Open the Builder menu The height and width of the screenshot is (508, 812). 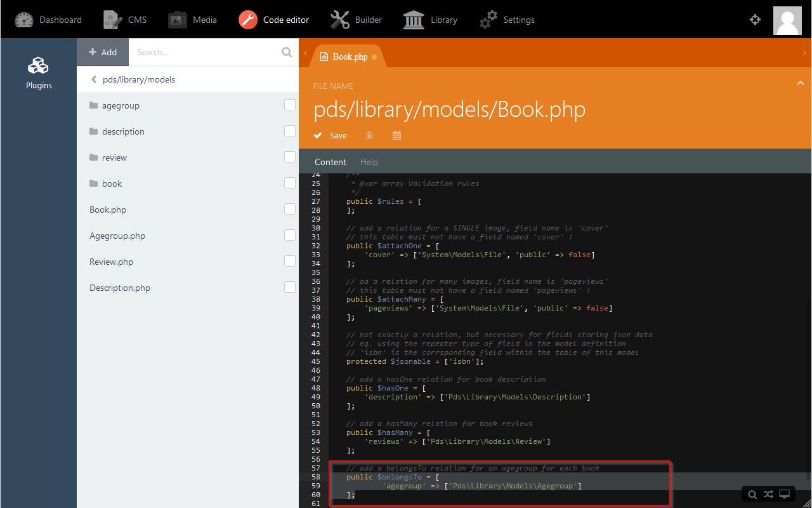pyautogui.click(x=356, y=20)
